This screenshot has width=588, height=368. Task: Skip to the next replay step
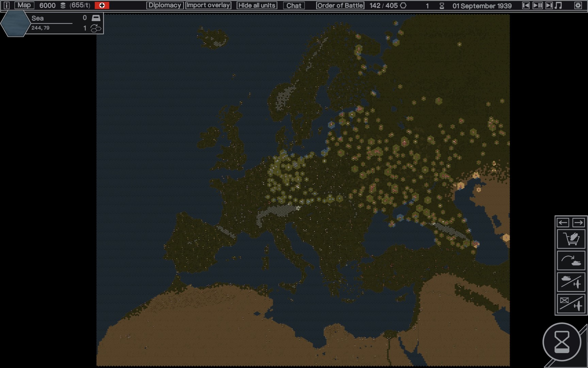click(549, 5)
